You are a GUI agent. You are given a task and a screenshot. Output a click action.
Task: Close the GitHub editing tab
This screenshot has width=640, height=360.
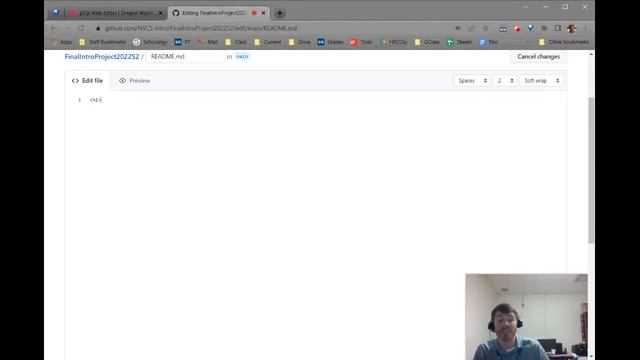point(264,13)
